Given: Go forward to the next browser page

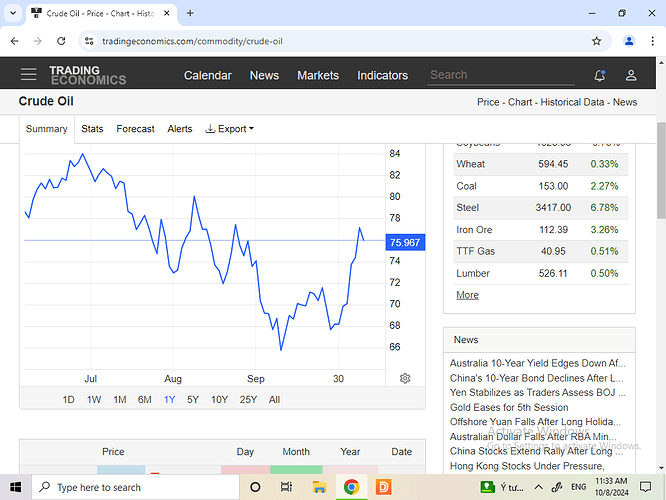Looking at the screenshot, I should coord(38,41).
